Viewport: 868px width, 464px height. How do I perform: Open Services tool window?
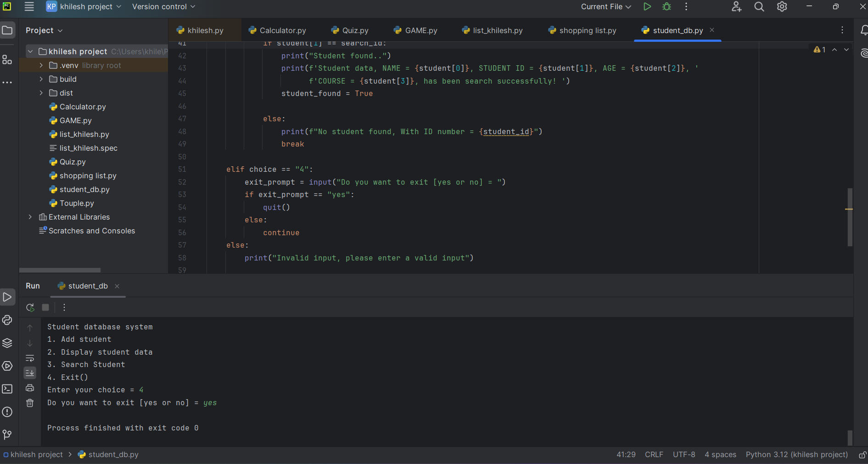(x=7, y=366)
